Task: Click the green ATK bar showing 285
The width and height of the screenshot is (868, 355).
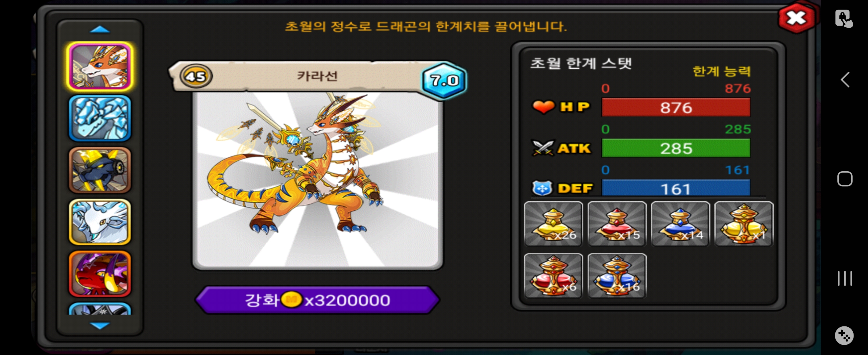Action: (x=676, y=148)
